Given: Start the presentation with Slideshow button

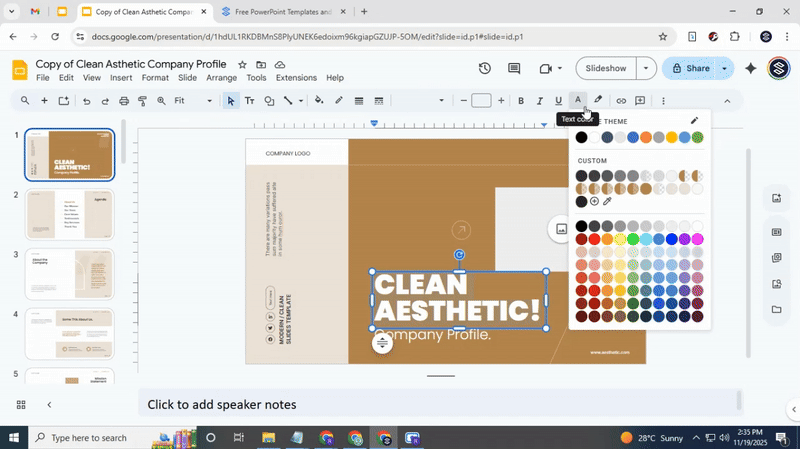Looking at the screenshot, I should click(x=606, y=68).
